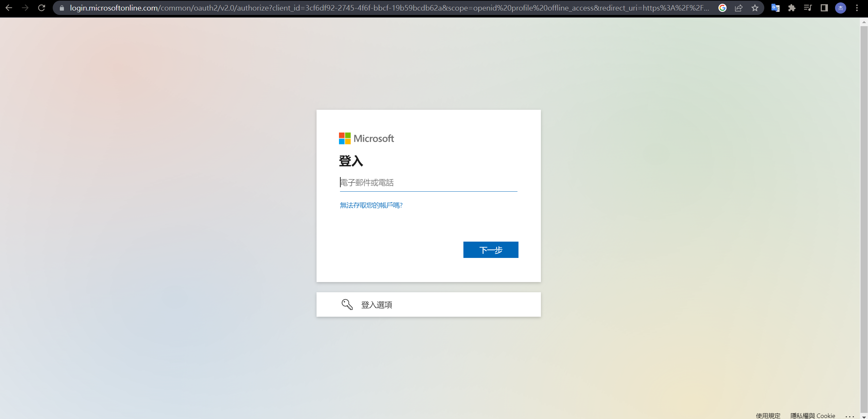
Task: Open the 隱私權與 Cookie link
Action: coord(812,415)
